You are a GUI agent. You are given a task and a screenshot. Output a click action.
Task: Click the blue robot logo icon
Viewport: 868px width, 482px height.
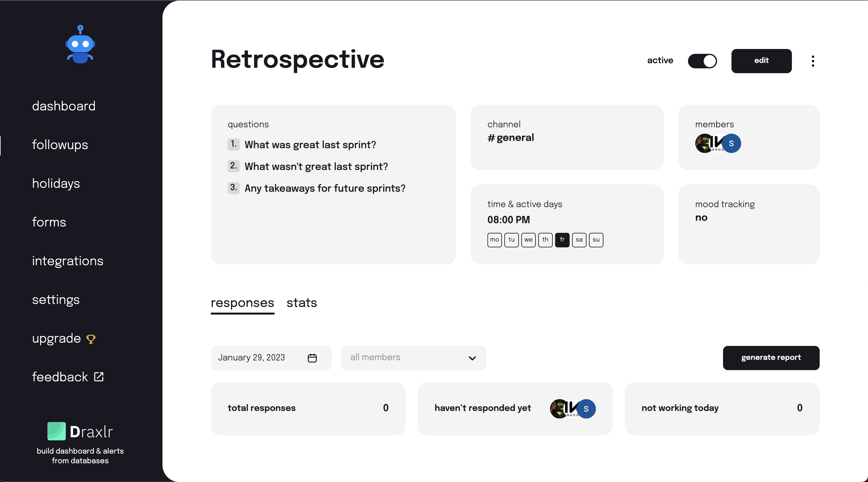[x=80, y=44]
